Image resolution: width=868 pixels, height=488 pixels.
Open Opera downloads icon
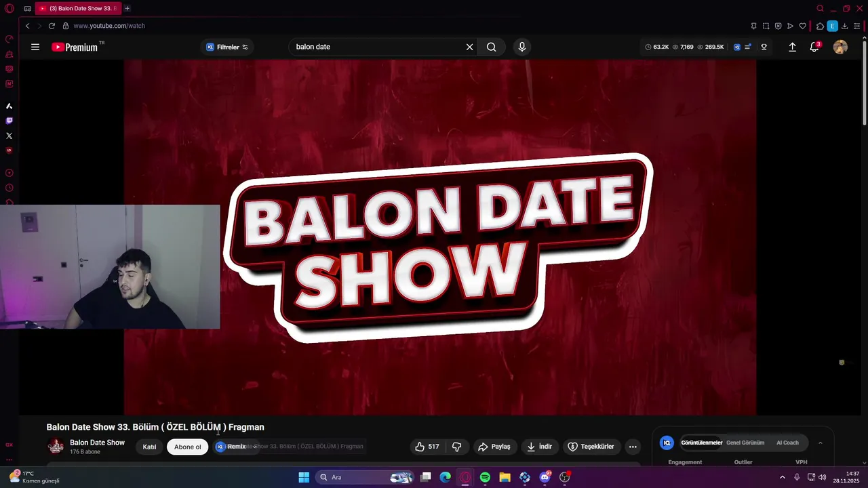pyautogui.click(x=844, y=26)
